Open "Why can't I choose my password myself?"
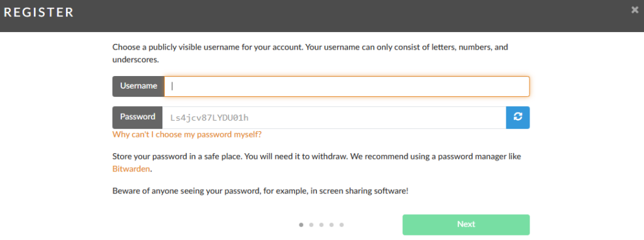Screen dimensions: 644x240 [187, 134]
